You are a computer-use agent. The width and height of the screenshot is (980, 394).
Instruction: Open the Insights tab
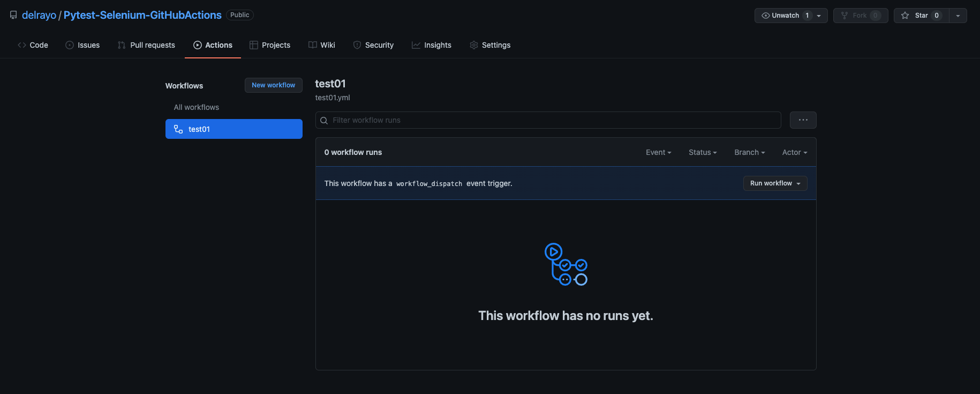click(432, 45)
